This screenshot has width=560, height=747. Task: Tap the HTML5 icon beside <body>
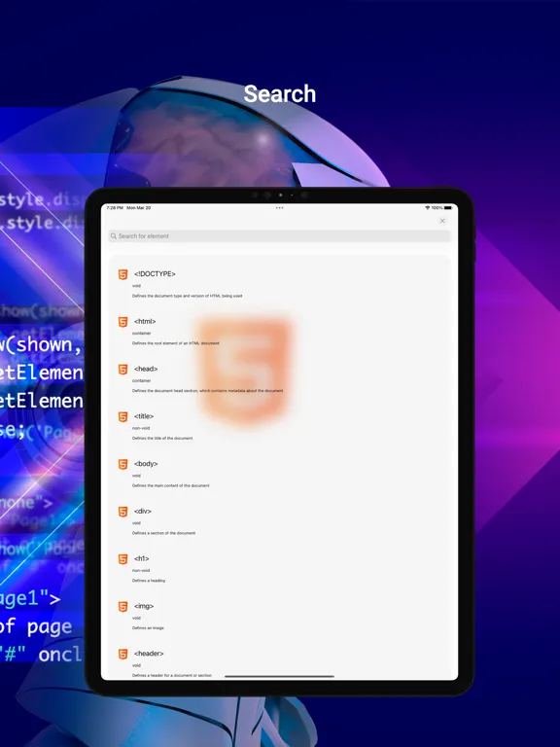pyautogui.click(x=122, y=464)
